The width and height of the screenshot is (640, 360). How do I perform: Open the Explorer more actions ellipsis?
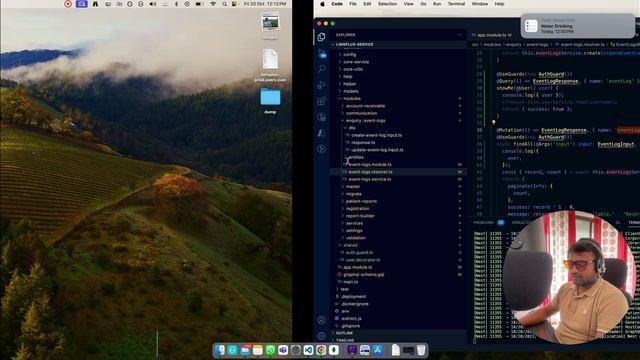pyautogui.click(x=459, y=35)
